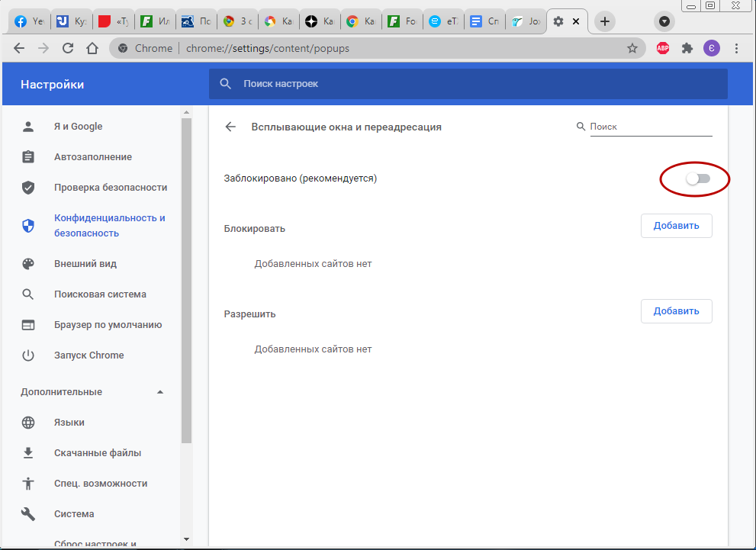Toggle the "Заблокировано (рекомендуется)" switch
Viewport: 756px width, 550px height.
coord(698,179)
